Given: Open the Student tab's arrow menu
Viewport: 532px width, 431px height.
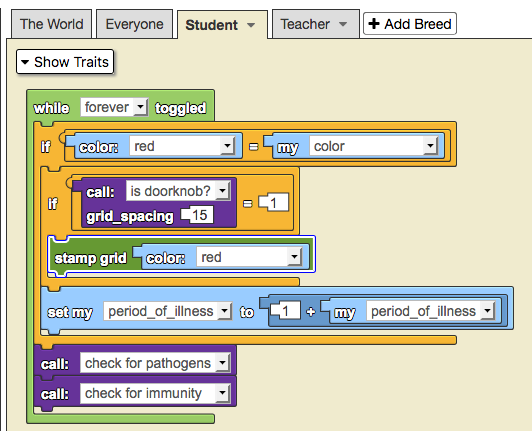Looking at the screenshot, I should tap(251, 25).
